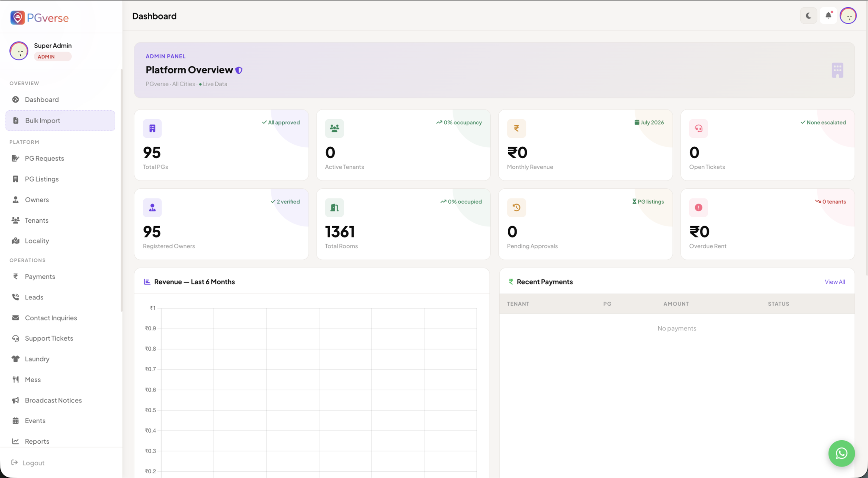The image size is (868, 478).
Task: Click the Laundry shirt icon
Action: point(16,359)
